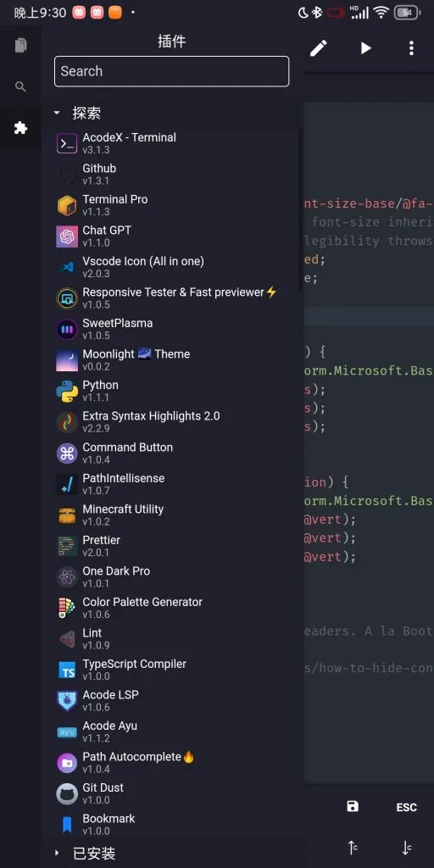434x868 pixels.
Task: Save file with the floppy icon
Action: click(x=353, y=806)
